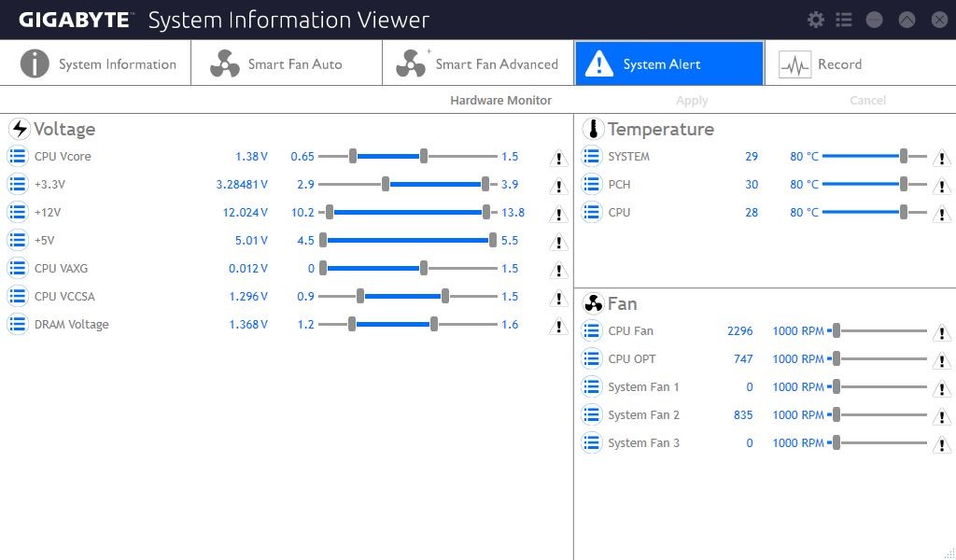Screen dimensions: 956x560
Task: Click the list icon next to +12V
Action: [x=18, y=213]
